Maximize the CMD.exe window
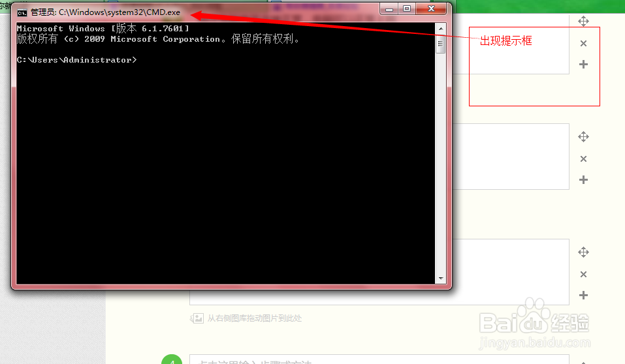This screenshot has height=364, width=625. pos(407,8)
